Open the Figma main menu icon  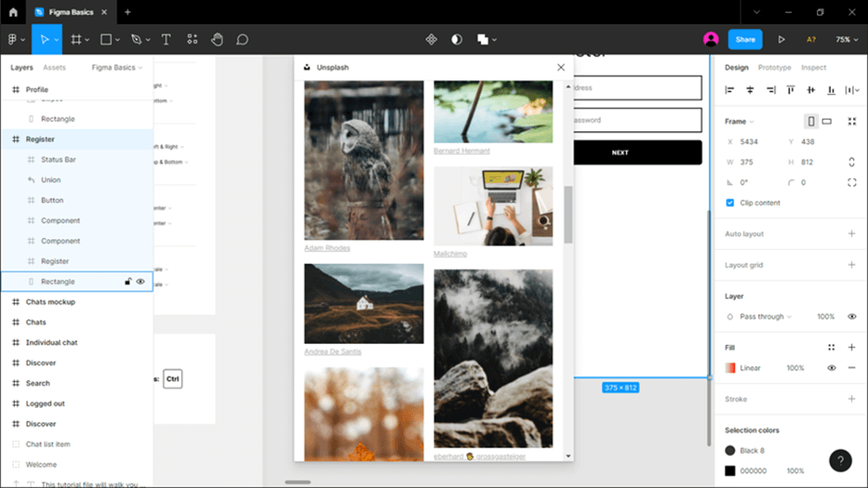pyautogui.click(x=12, y=40)
